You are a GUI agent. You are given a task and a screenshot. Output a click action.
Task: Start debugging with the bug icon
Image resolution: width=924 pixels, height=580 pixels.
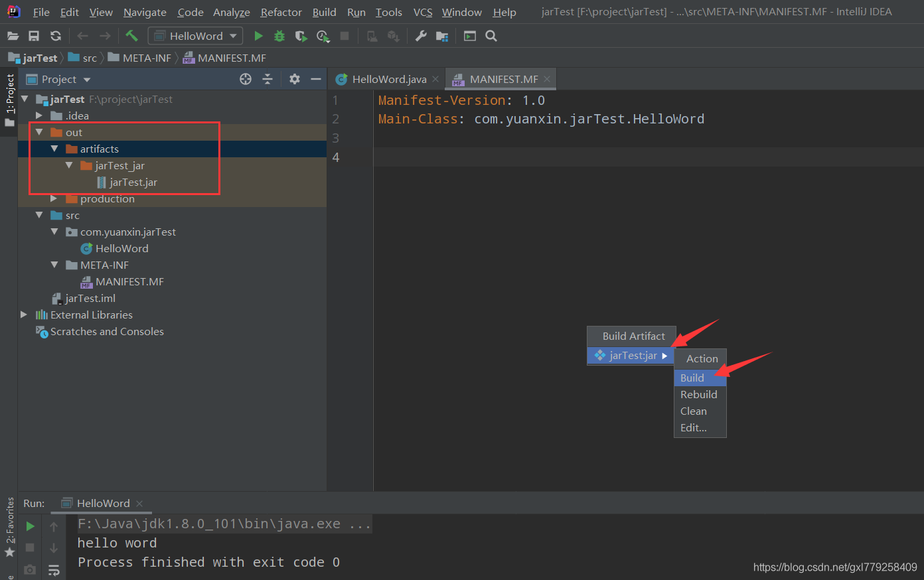279,36
